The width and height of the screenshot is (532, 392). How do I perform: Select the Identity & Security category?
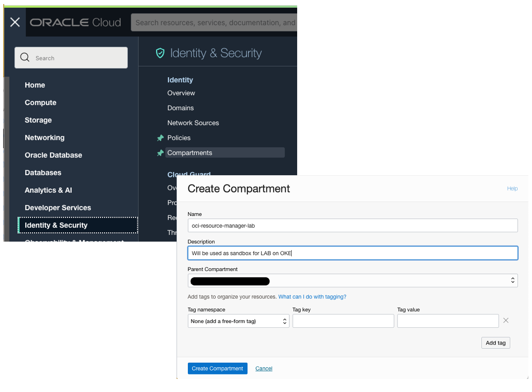pos(78,225)
